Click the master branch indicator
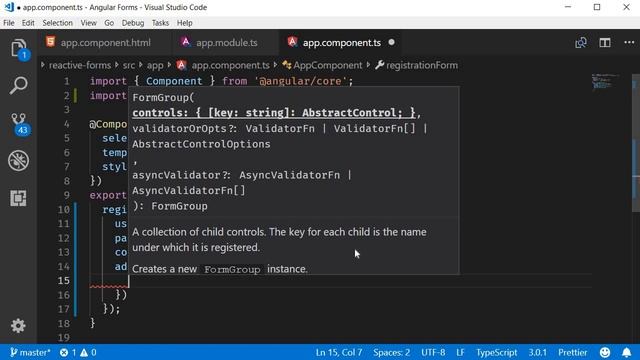This screenshot has width=640, height=360. [30, 352]
